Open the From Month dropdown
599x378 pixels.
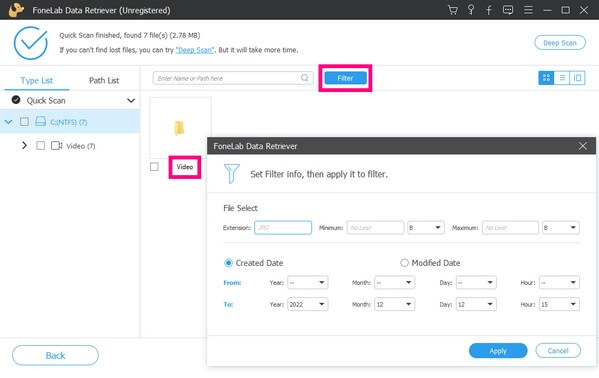coord(394,283)
